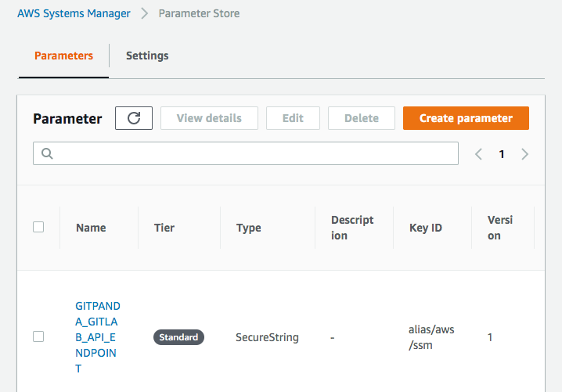562x392 pixels.
Task: Click the version value 1 cell
Action: tap(490, 337)
